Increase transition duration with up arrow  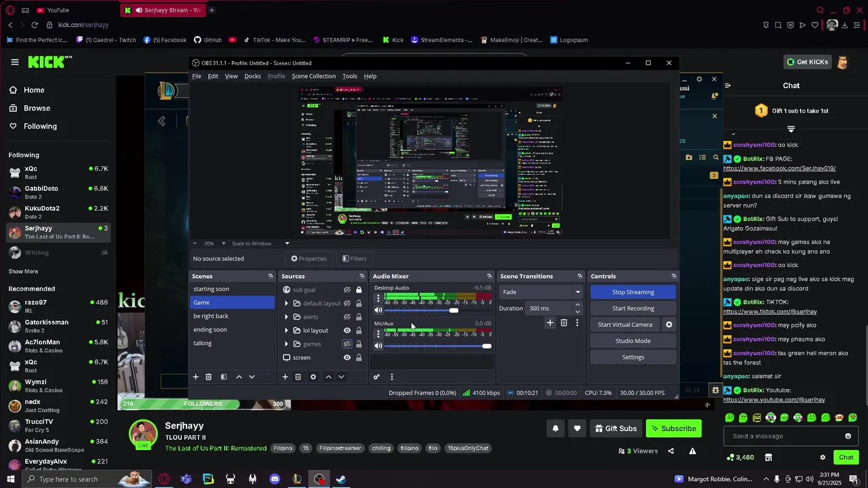click(x=577, y=305)
